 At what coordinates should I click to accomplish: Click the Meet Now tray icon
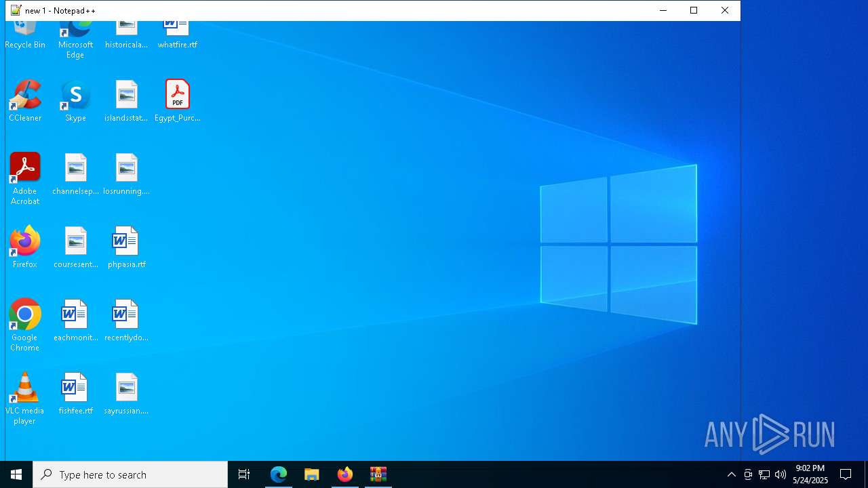(x=748, y=474)
